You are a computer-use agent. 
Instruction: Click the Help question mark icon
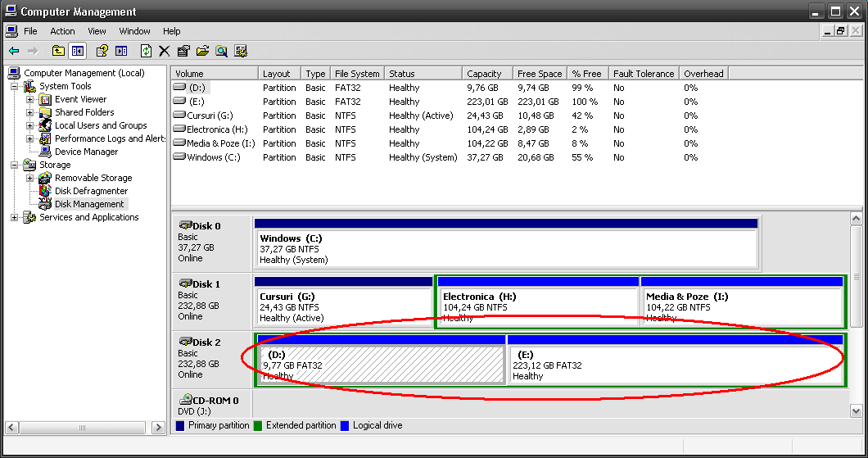coord(102,51)
